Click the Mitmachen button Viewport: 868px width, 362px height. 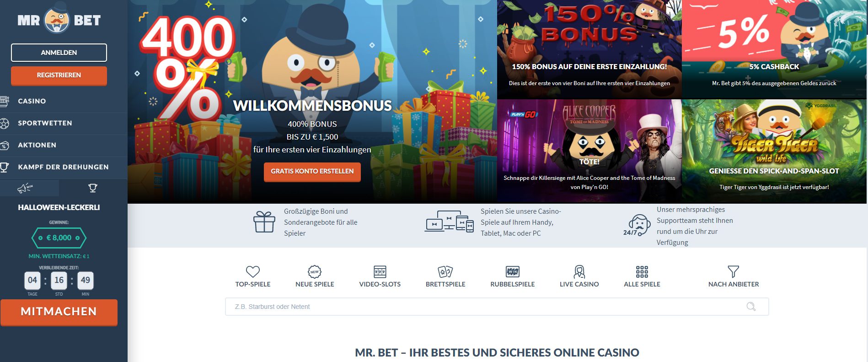pos(59,312)
